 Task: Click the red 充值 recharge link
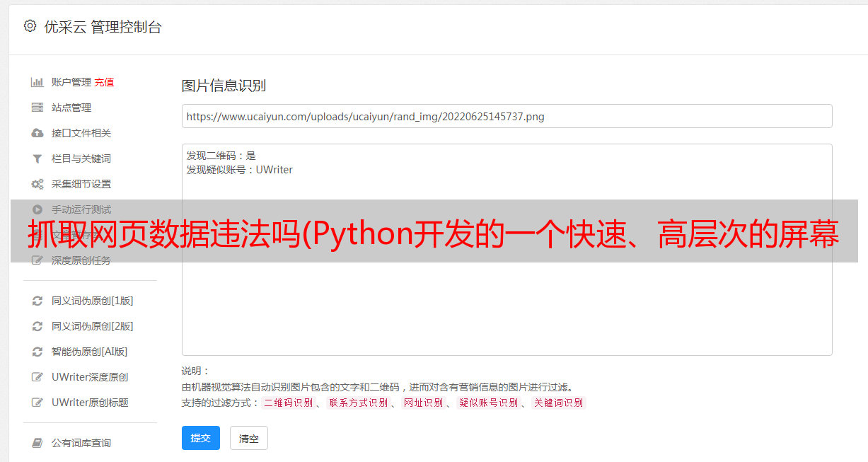104,82
